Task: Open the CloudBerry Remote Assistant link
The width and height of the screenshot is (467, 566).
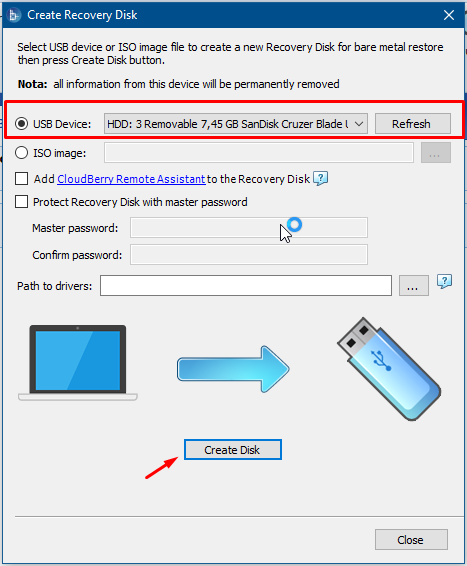Action: coord(131,179)
